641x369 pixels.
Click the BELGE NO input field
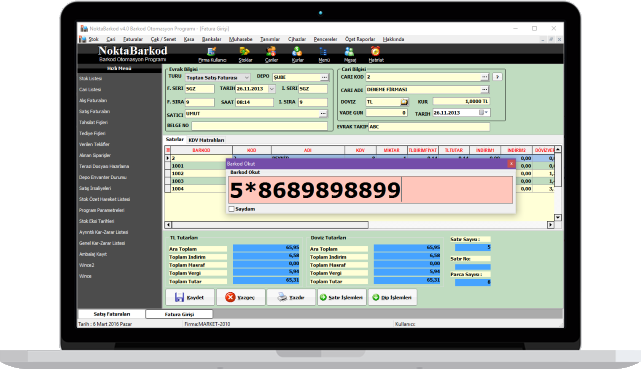tap(259, 126)
